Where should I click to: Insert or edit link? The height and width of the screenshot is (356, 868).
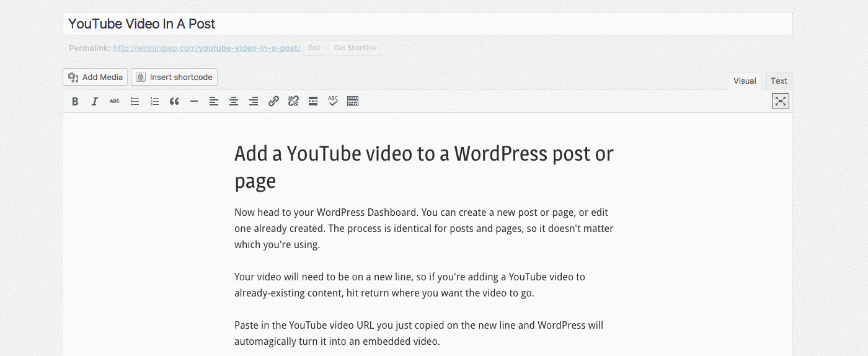[273, 102]
